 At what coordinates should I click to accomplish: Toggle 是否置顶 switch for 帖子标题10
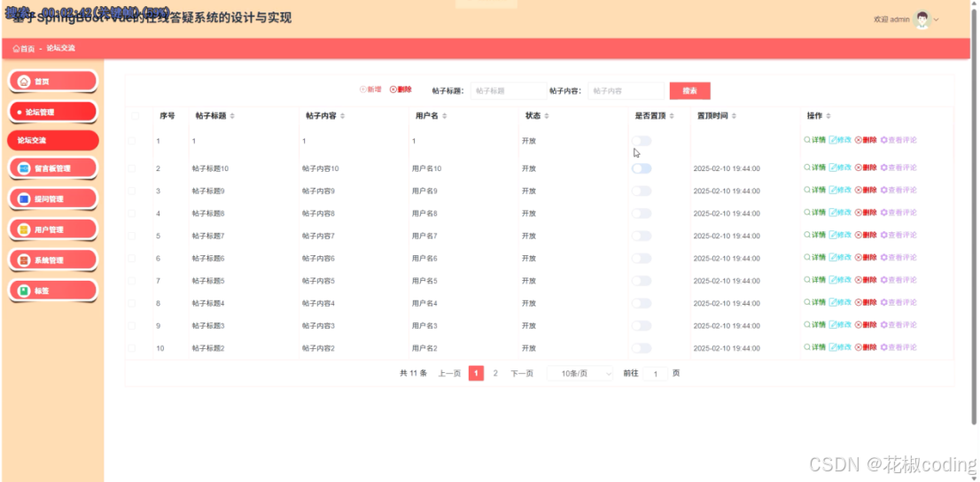pyautogui.click(x=642, y=168)
